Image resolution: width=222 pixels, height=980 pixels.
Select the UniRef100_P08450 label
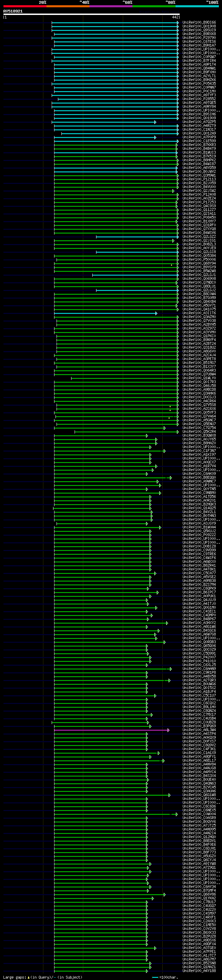tap(199, 218)
